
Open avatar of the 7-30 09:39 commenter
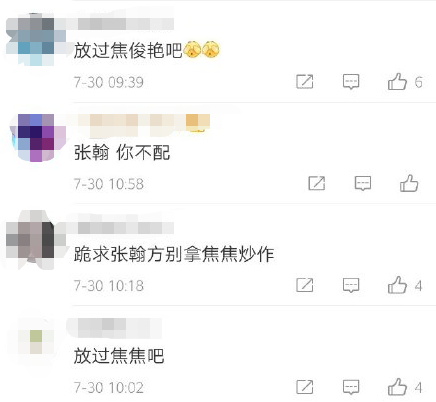click(x=36, y=39)
